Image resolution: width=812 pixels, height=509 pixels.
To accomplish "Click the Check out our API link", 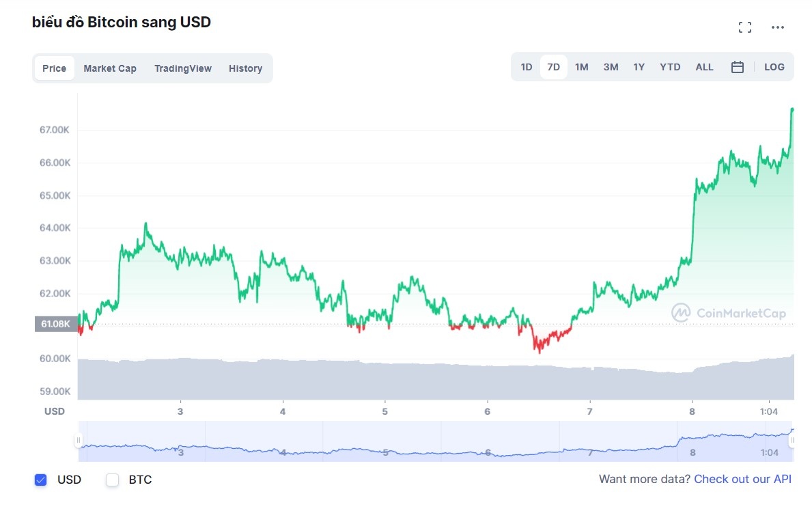I will coord(742,479).
